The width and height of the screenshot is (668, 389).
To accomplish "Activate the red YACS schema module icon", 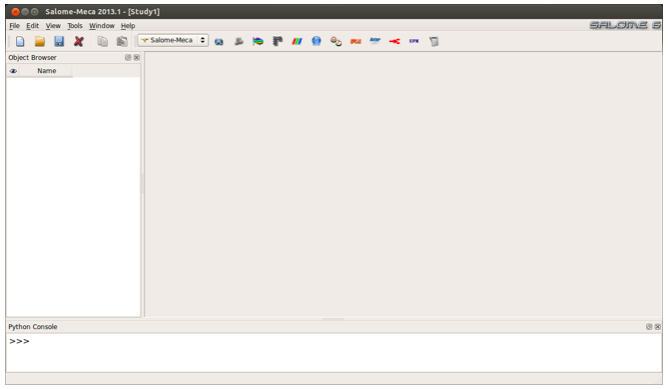I will tap(394, 41).
